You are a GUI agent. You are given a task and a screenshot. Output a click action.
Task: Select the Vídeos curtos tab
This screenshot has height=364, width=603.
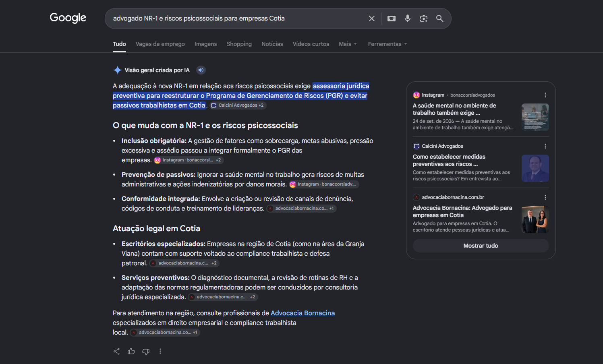(x=311, y=44)
